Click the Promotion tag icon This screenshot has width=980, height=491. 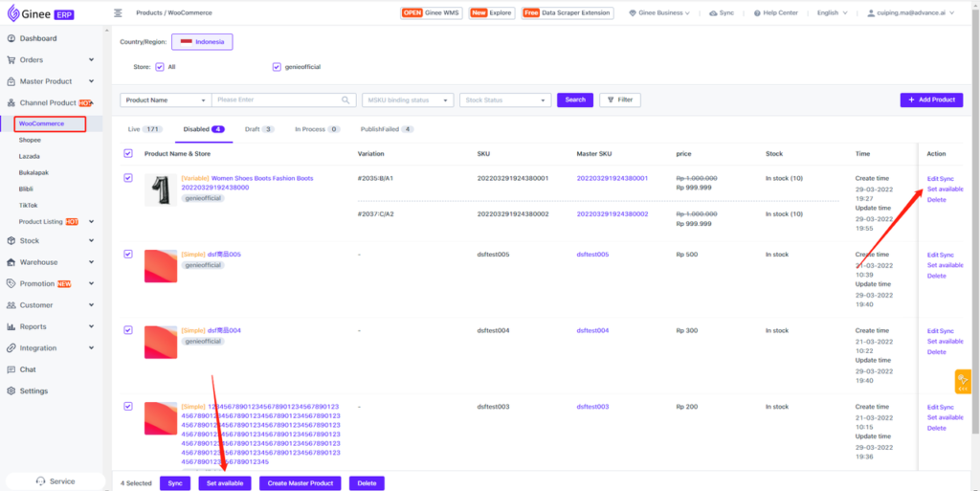point(11,283)
